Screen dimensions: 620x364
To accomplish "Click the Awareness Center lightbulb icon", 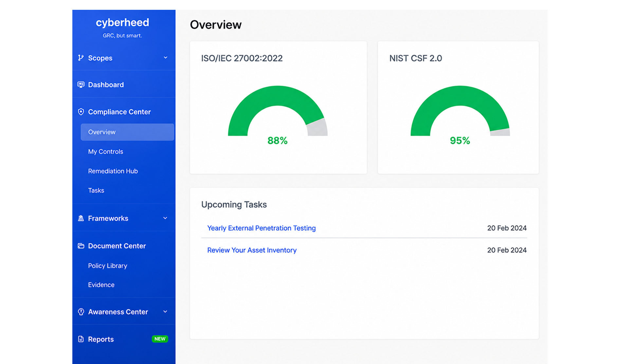I will tap(81, 312).
